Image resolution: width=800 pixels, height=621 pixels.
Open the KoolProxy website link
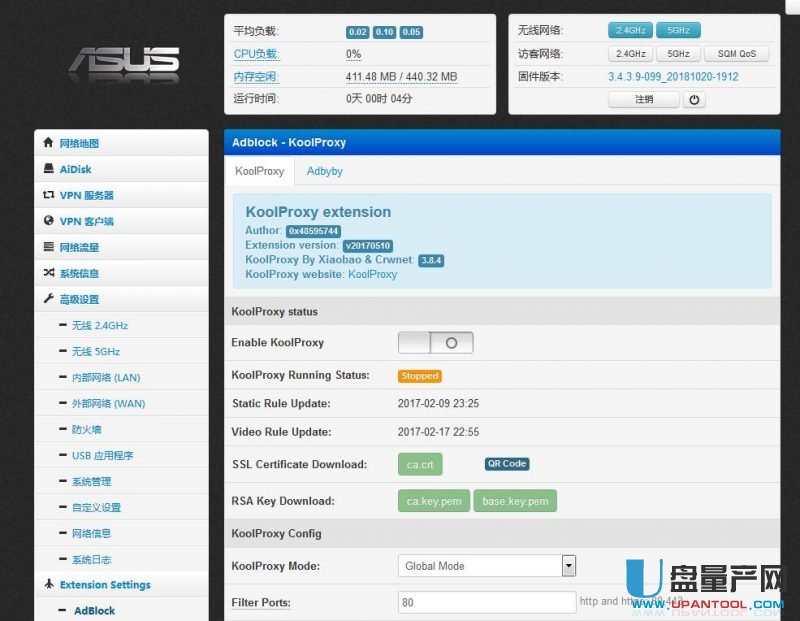[x=372, y=274]
